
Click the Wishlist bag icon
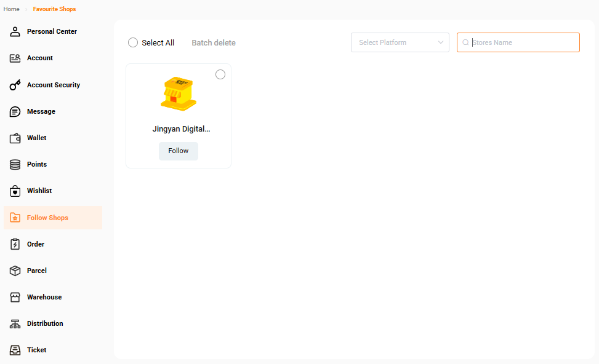[x=15, y=191]
